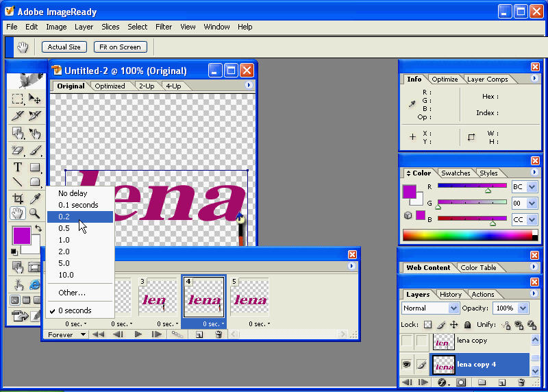Toggle the lock all padlock for layer

pos(467,325)
